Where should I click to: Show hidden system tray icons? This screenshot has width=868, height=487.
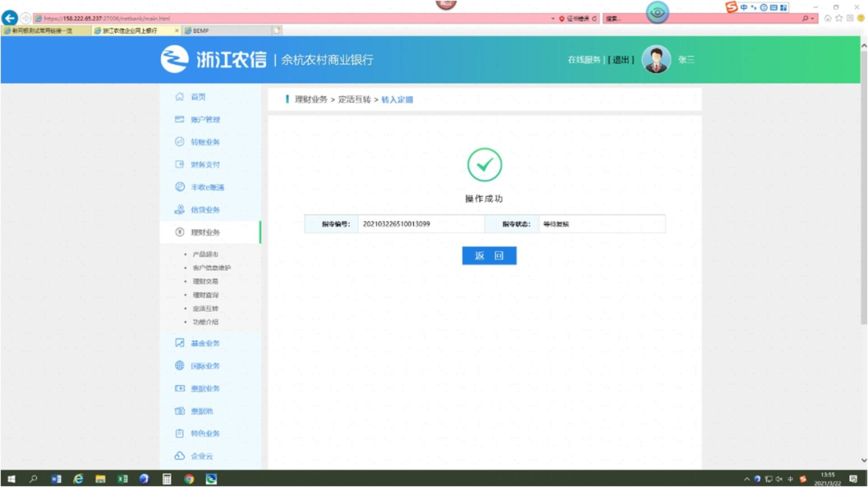(x=747, y=479)
